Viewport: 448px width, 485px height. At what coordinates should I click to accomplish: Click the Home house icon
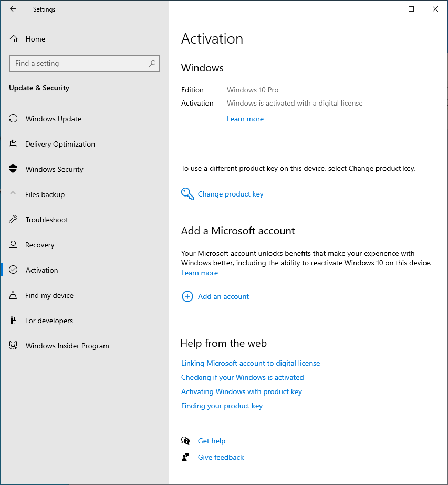[x=14, y=39]
